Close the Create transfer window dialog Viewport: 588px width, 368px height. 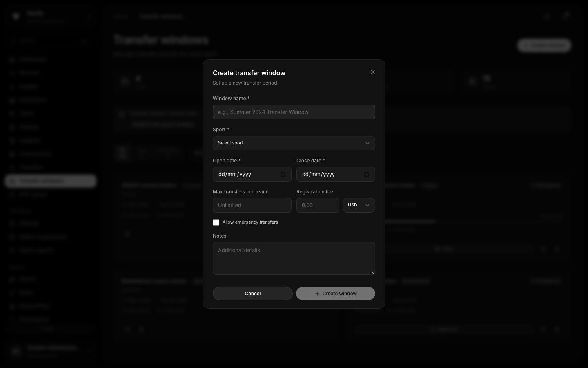click(x=372, y=72)
